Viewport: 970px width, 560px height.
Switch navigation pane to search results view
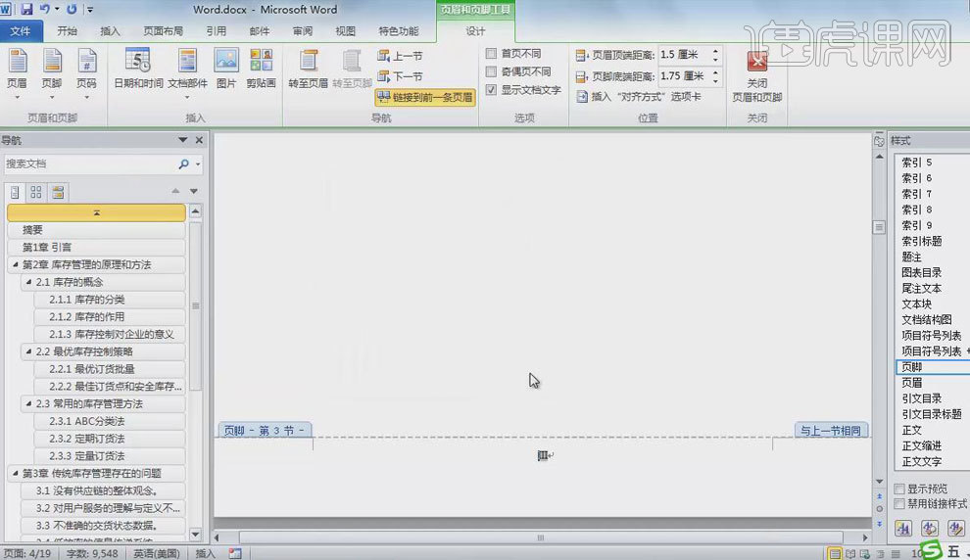[x=58, y=192]
